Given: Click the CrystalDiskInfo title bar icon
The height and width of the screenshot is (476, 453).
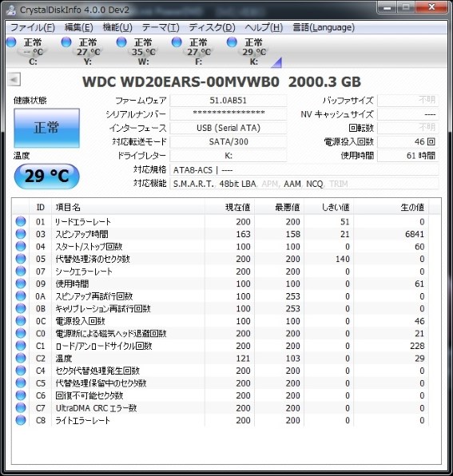Looking at the screenshot, I should pyautogui.click(x=11, y=10).
